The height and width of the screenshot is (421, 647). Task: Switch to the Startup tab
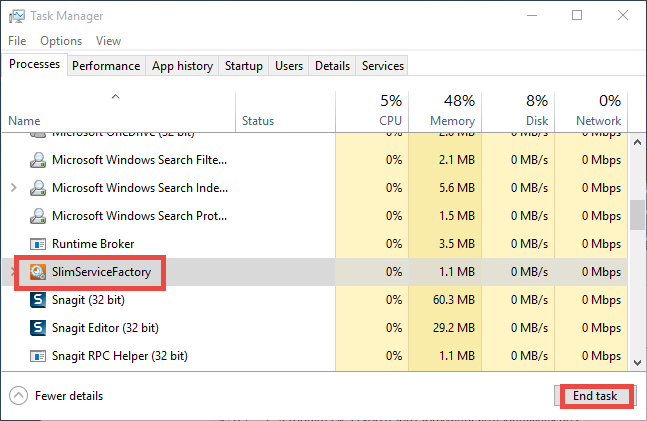(x=244, y=66)
